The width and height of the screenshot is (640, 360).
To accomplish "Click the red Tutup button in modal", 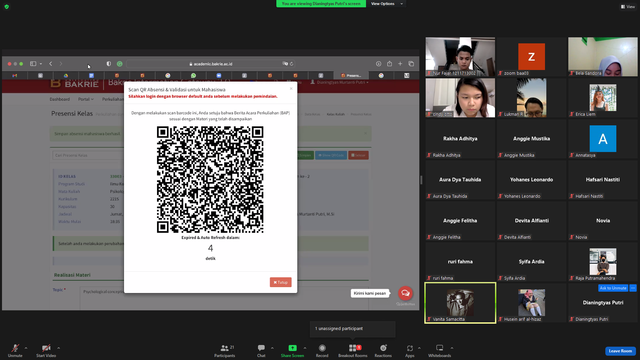I will tap(280, 282).
